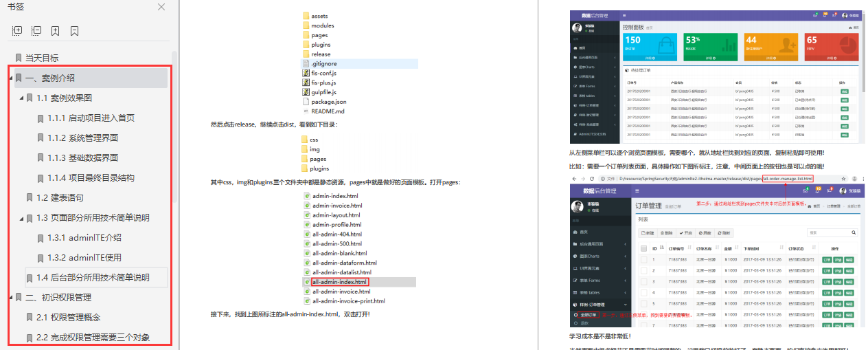This screenshot has height=350, width=868.
Task: Open the 当天目标 bookmark
Action: (42, 58)
